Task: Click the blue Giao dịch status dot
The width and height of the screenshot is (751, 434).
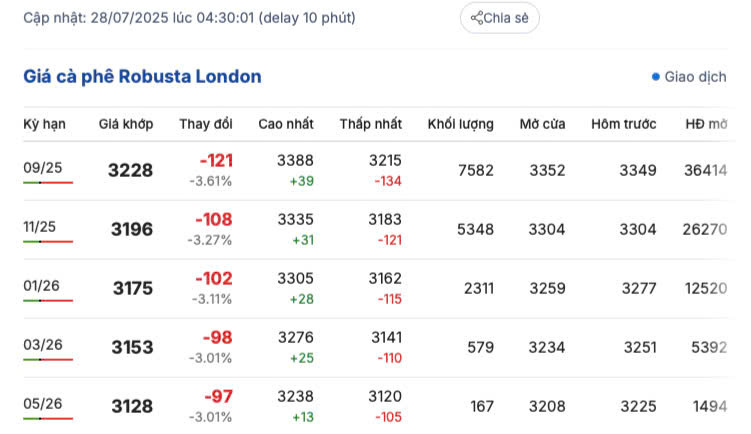Action: coord(656,76)
